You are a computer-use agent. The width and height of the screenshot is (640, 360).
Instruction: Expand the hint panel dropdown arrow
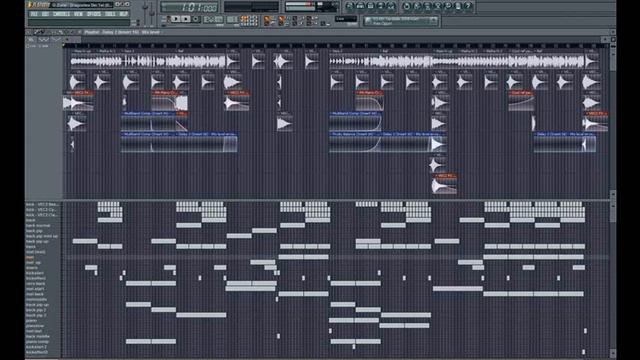coord(433,21)
